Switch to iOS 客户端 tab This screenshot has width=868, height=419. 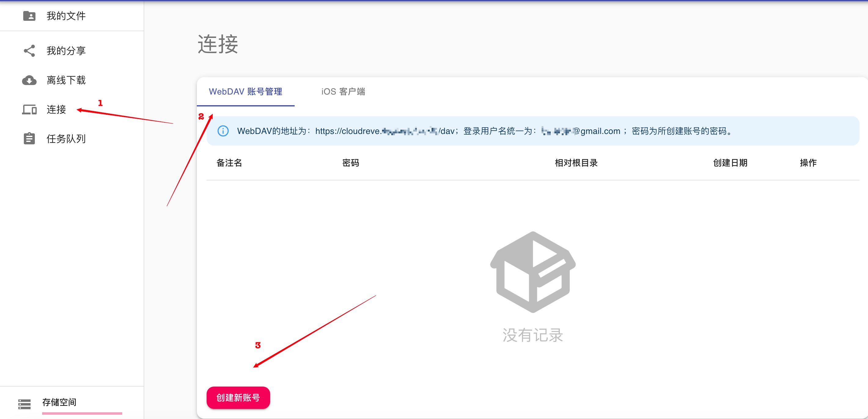pos(343,91)
